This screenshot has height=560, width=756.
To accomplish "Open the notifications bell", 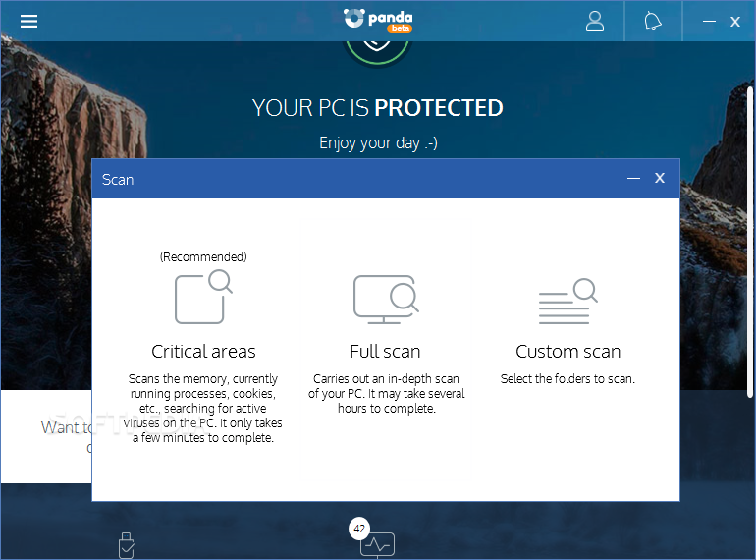I will click(x=653, y=22).
